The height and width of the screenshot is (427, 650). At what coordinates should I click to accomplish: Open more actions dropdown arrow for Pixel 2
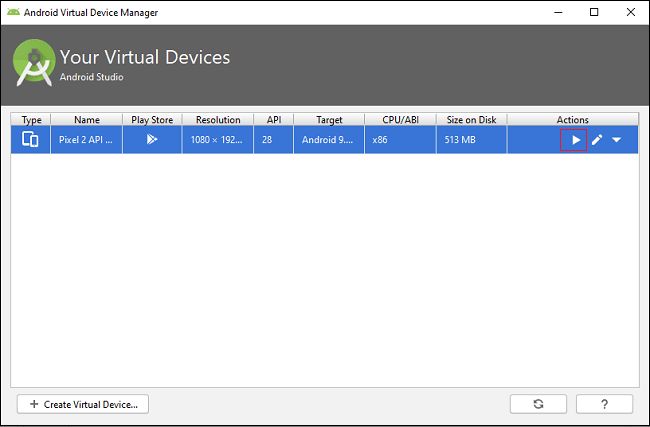pyautogui.click(x=616, y=140)
